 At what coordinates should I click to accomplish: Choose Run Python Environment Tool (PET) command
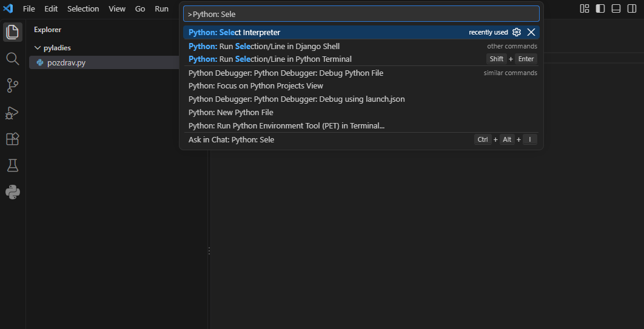point(361,126)
